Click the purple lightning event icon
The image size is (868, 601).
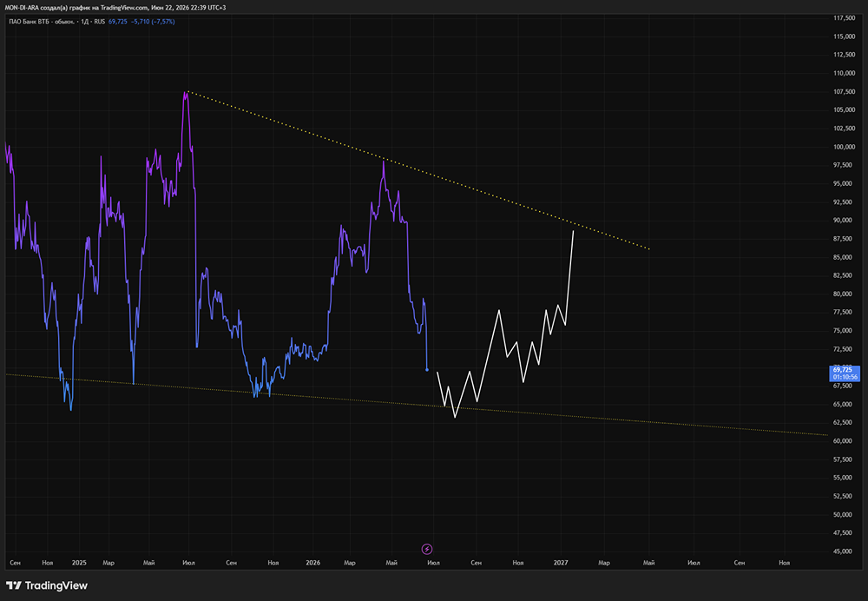tap(427, 549)
